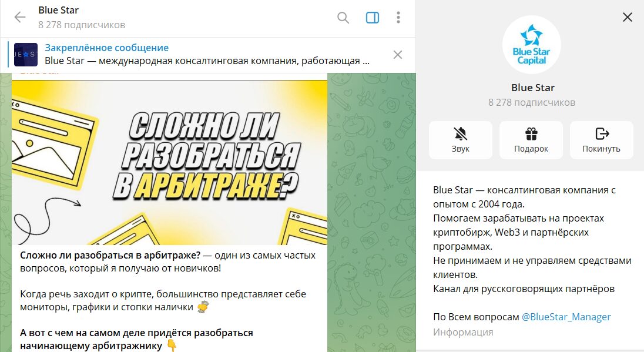Viewport: 644px width, 352px height.
Task: Click the Информация label below the description
Action: (463, 332)
